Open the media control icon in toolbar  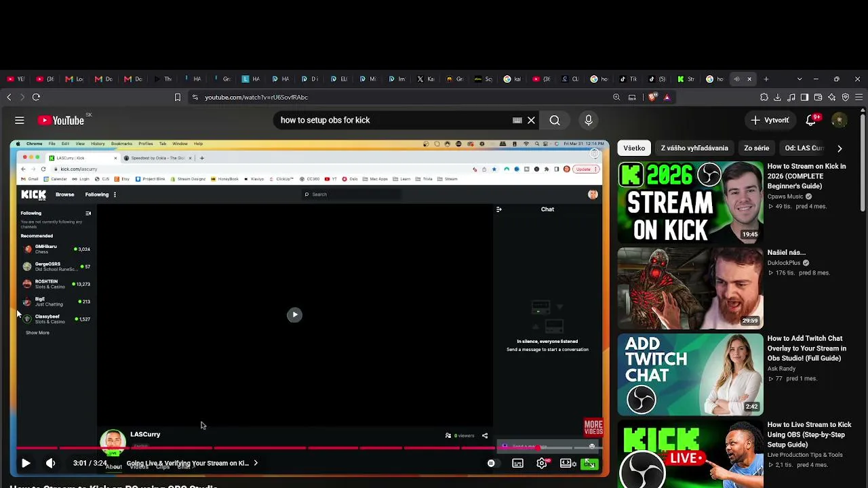791,98
